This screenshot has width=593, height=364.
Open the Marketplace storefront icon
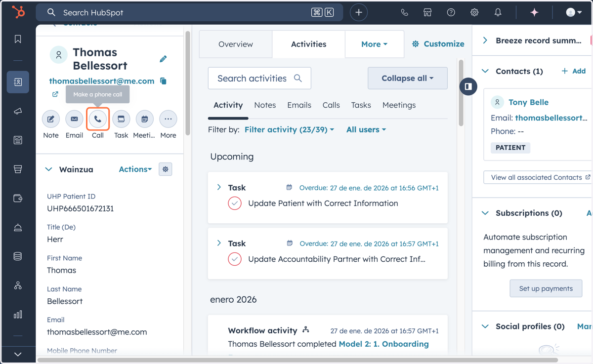pos(427,12)
